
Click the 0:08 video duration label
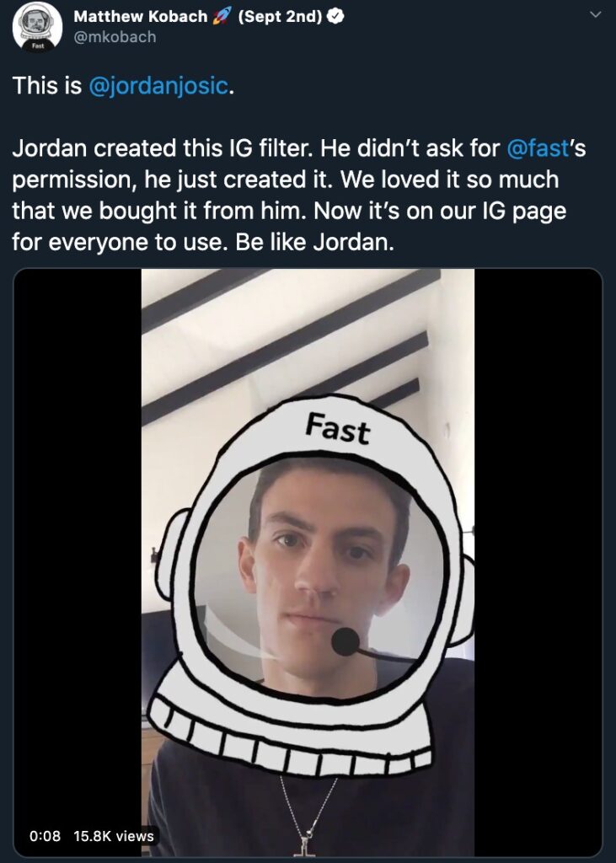click(x=46, y=836)
